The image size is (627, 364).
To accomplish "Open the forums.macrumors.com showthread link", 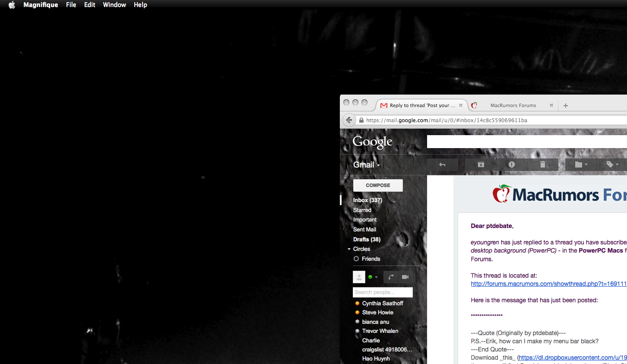I will pos(548,284).
